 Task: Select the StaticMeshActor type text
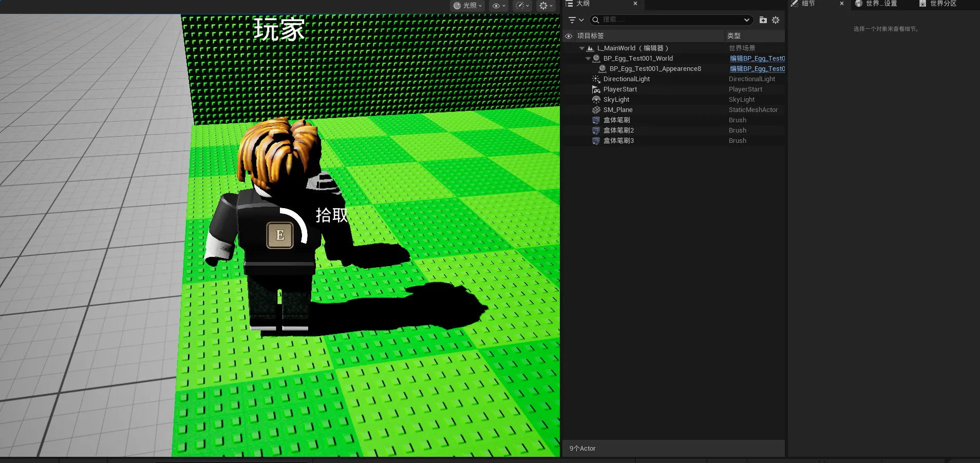pos(753,110)
